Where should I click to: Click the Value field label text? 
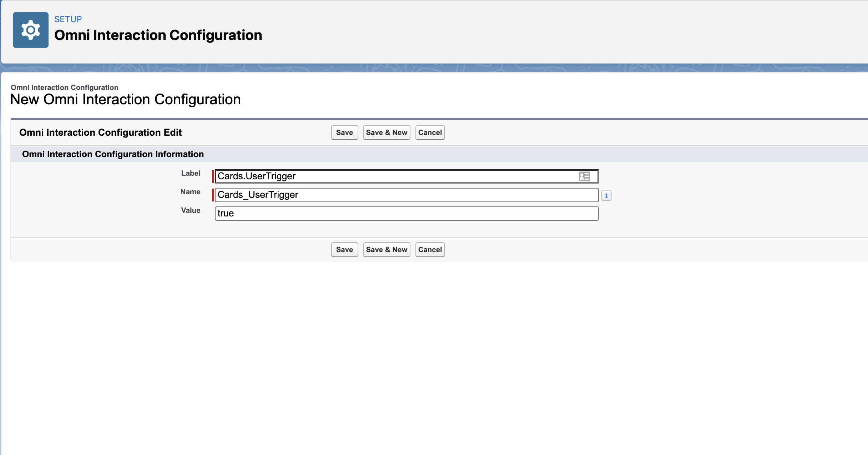coord(191,210)
